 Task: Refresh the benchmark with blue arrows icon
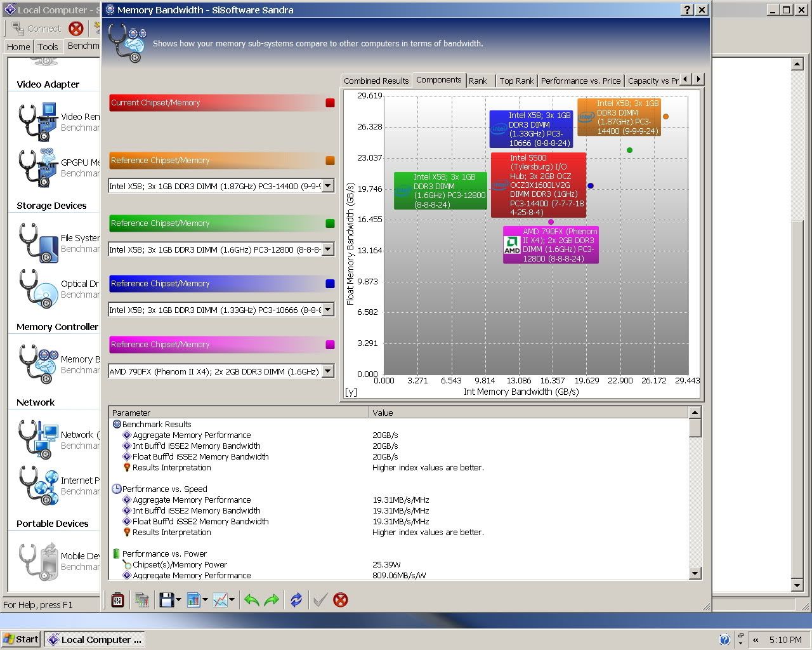click(x=296, y=600)
